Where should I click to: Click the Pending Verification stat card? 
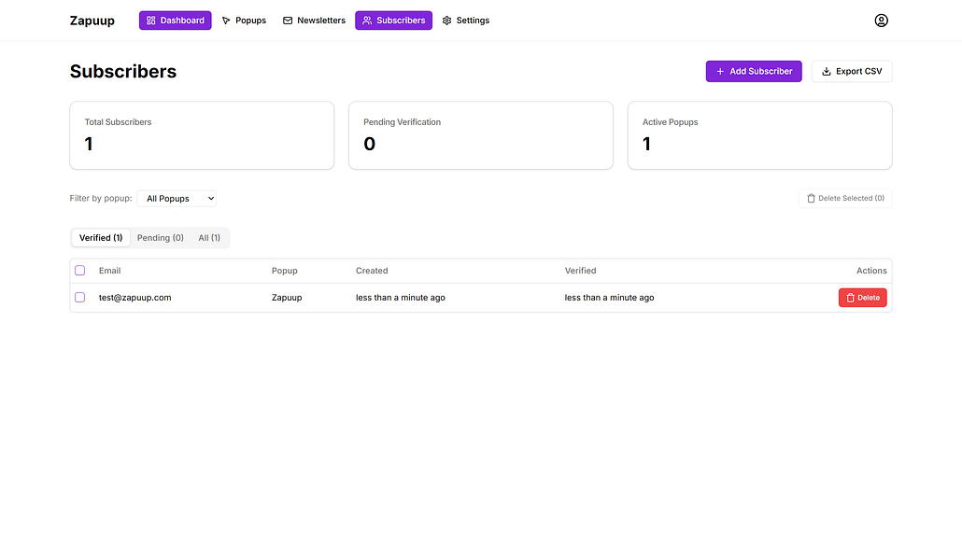tap(481, 135)
